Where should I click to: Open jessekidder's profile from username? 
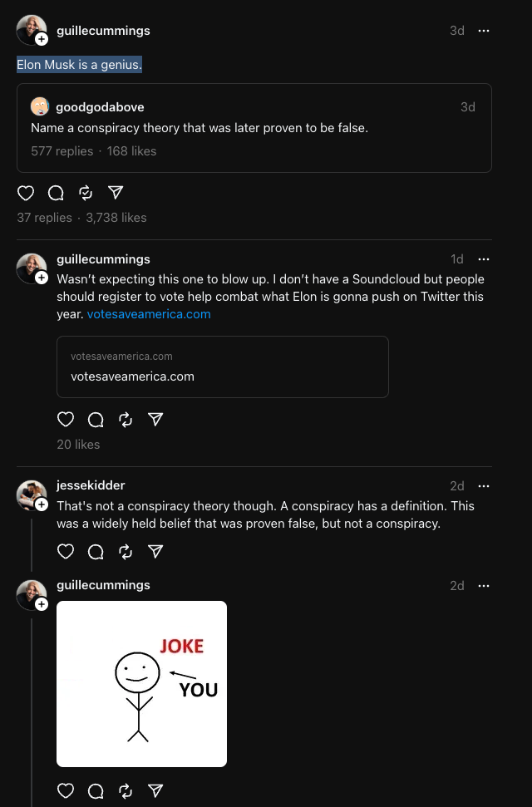[91, 485]
